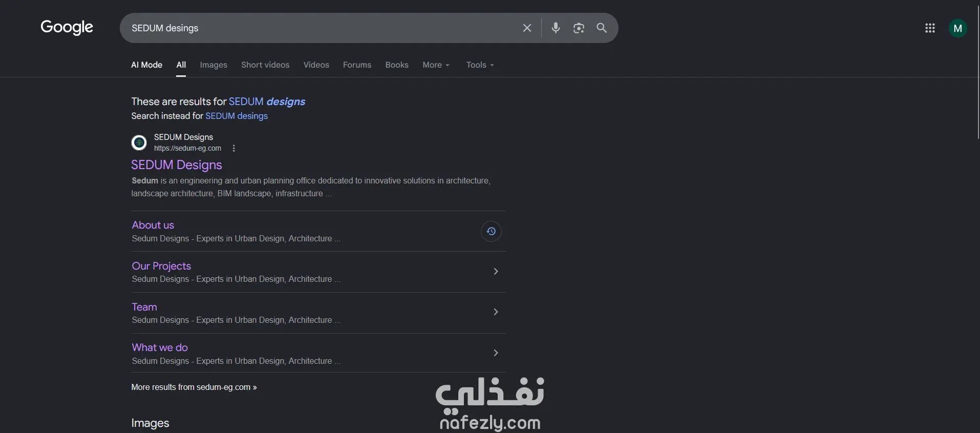Open search by image camera icon
This screenshot has height=433, width=980.
pos(579,28)
